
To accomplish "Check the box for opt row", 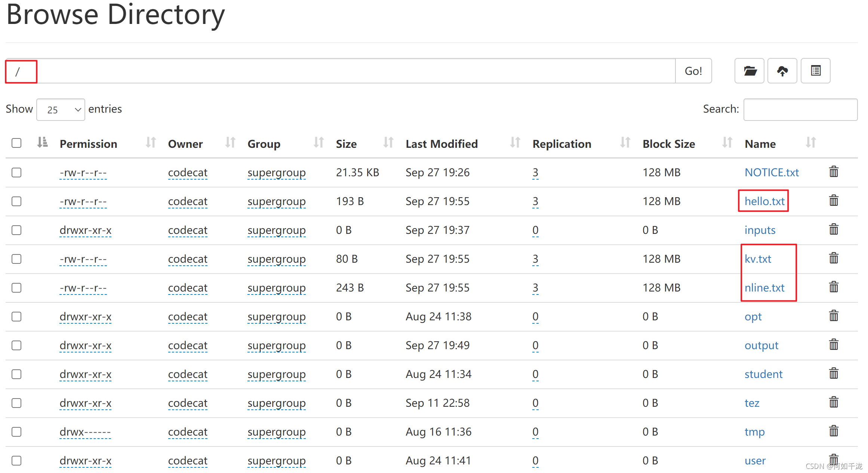I will (x=16, y=317).
